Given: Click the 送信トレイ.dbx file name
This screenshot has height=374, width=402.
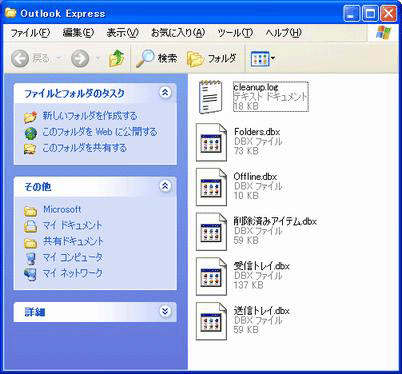Looking at the screenshot, I should tap(262, 310).
